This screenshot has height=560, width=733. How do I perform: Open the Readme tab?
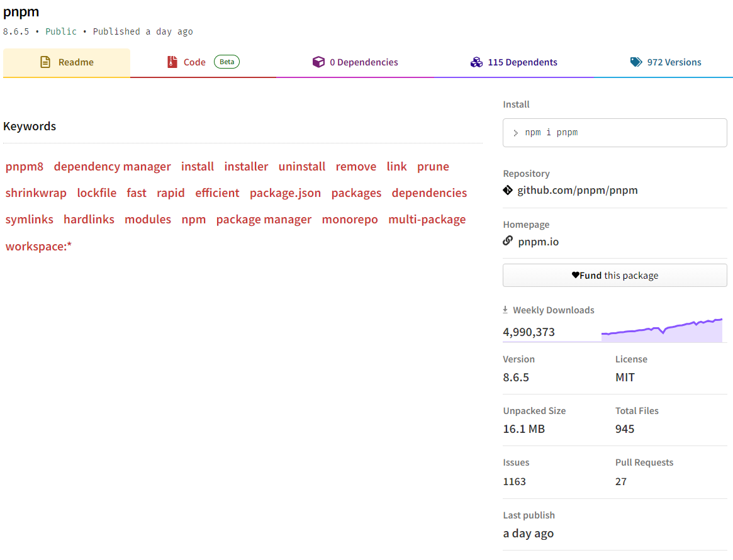pyautogui.click(x=67, y=63)
